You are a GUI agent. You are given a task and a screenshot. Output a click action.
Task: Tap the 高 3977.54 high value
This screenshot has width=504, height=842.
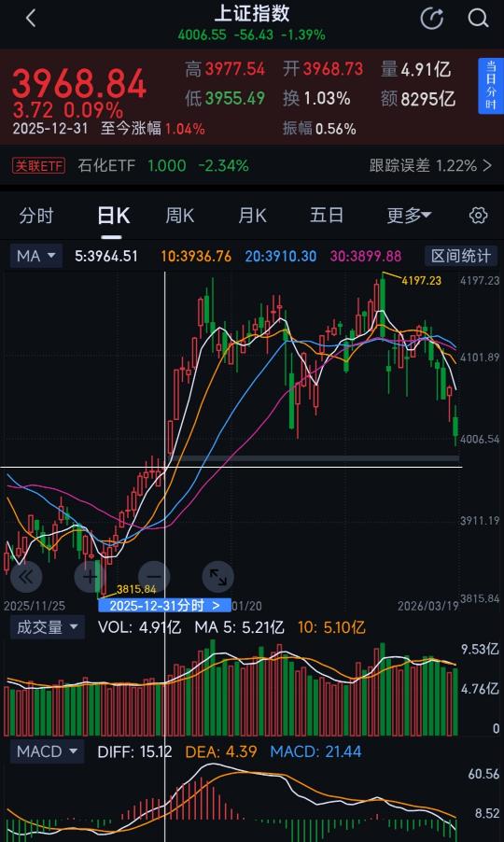pyautogui.click(x=225, y=69)
